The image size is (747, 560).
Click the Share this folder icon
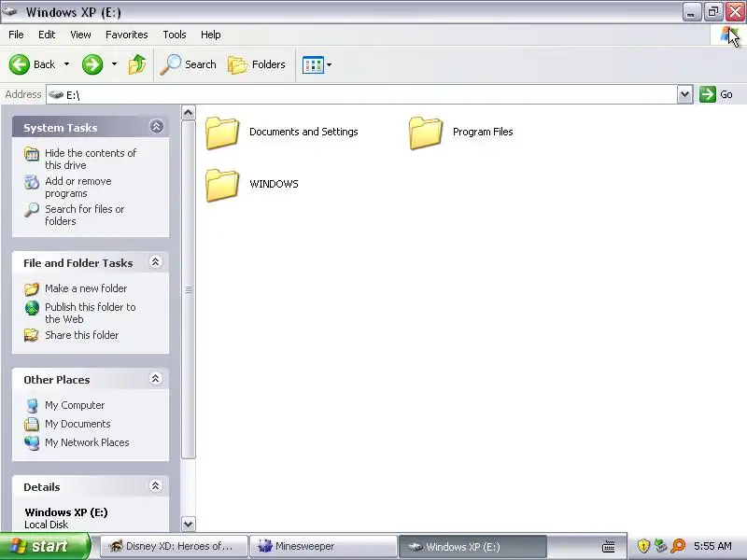coord(32,335)
